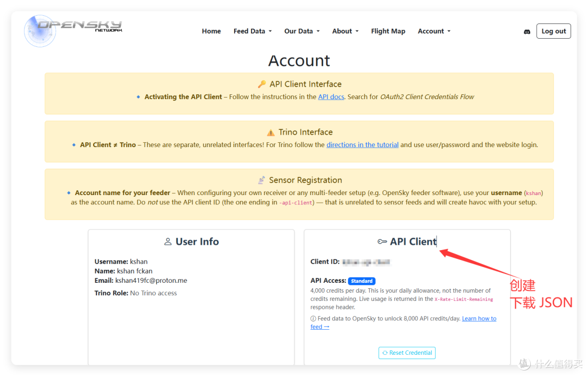
Task: Open the directions in the tutorial link
Action: 362,145
